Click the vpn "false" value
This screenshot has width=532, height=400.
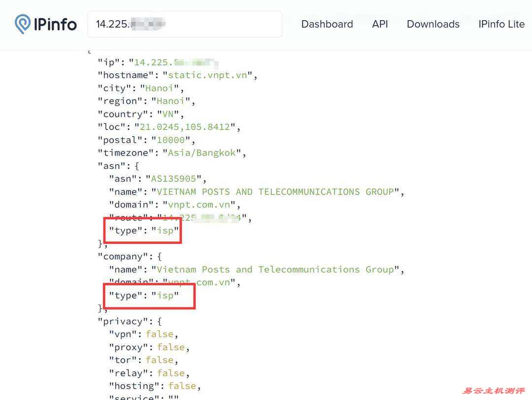[x=160, y=334]
